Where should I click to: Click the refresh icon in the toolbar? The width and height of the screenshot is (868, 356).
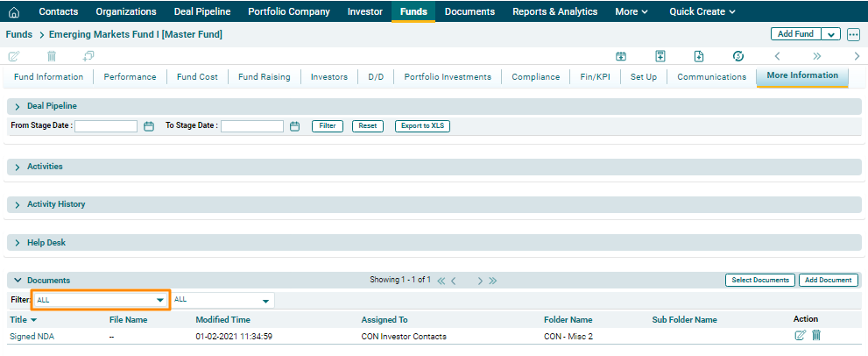[x=738, y=56]
